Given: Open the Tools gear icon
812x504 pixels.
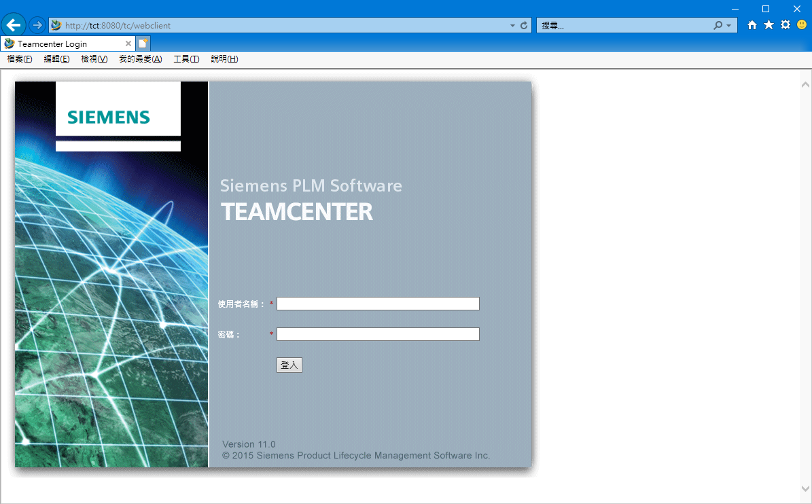Looking at the screenshot, I should point(785,25).
